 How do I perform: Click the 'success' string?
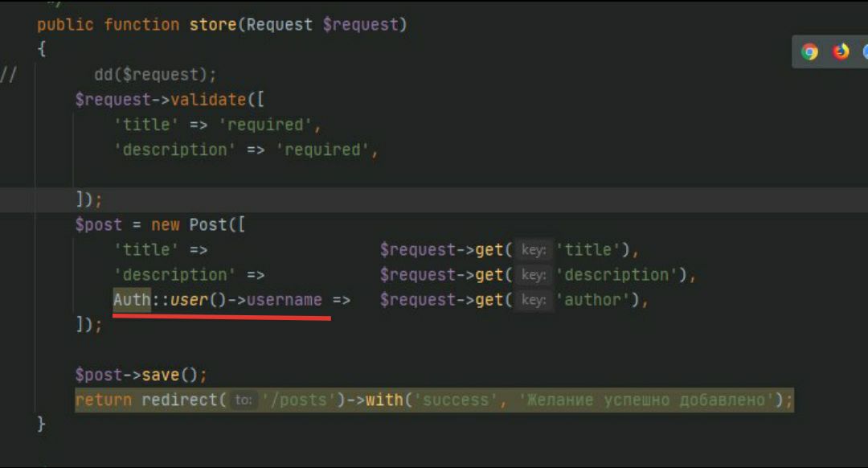(456, 400)
